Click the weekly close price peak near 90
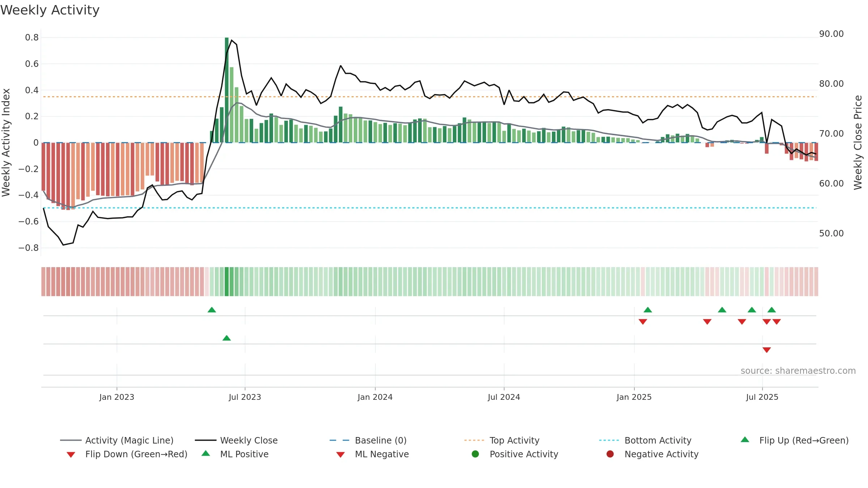The width and height of the screenshot is (868, 488). (x=231, y=40)
